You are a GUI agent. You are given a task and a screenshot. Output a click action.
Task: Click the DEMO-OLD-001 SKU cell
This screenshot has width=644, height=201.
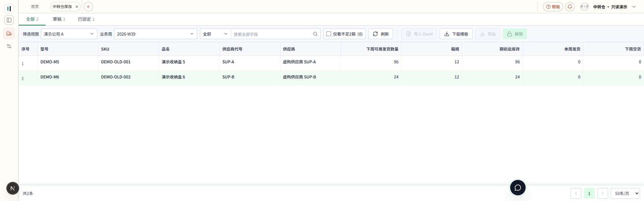coord(128,63)
